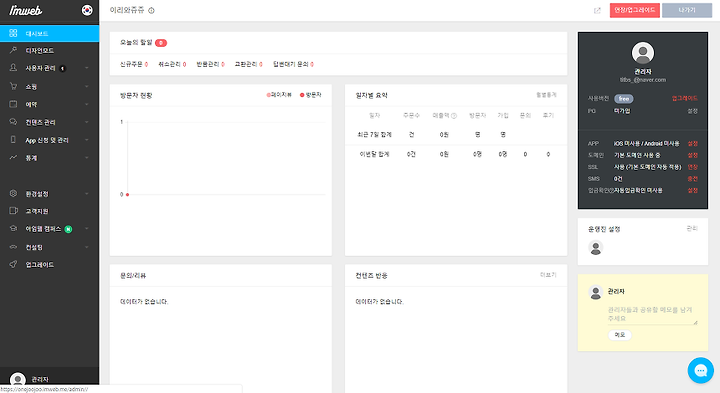Click the info icon beside site name

tap(152, 11)
